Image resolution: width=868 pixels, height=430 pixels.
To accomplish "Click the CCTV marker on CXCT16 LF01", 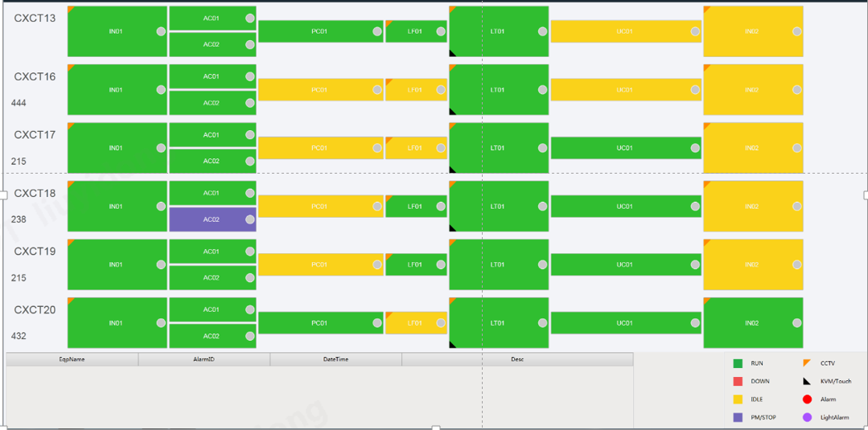I will pos(389,82).
